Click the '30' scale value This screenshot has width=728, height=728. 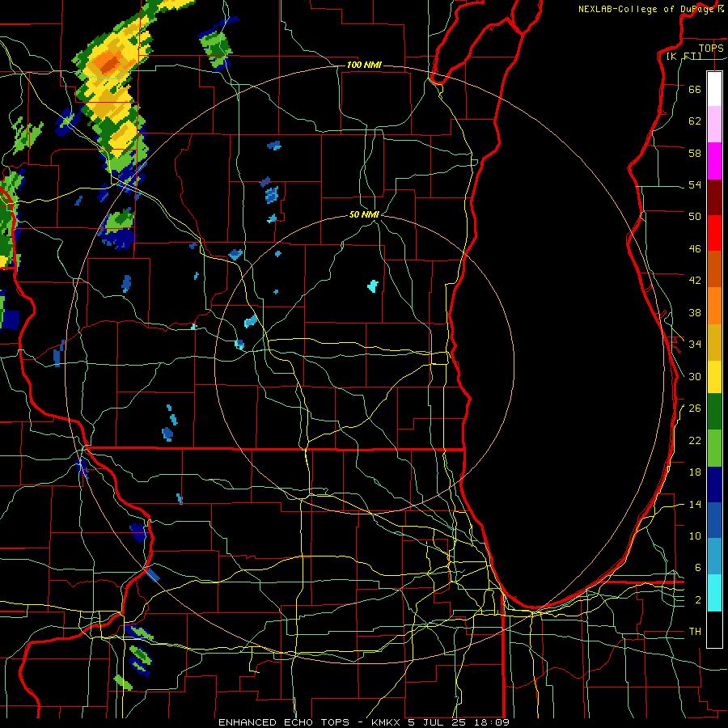(695, 376)
